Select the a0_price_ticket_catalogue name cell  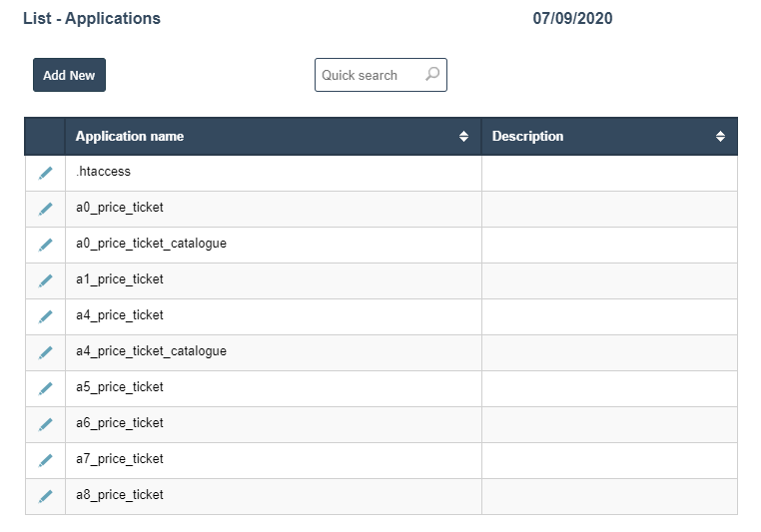click(151, 244)
